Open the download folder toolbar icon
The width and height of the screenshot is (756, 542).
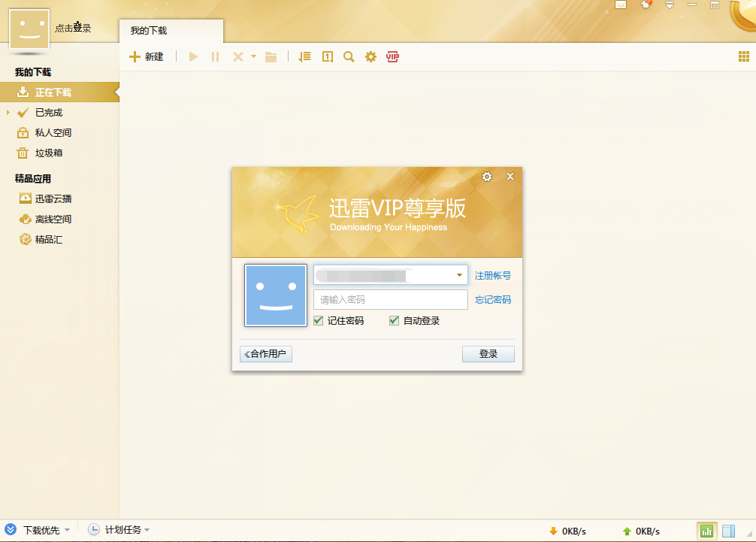tap(271, 57)
